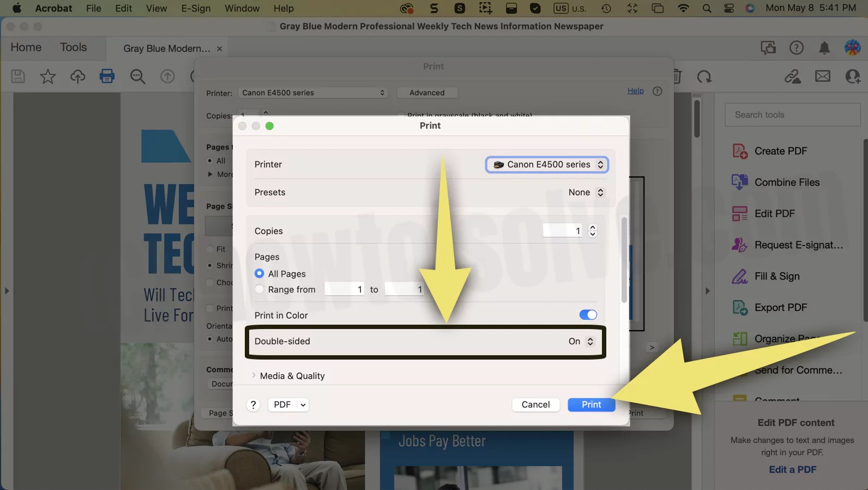
Task: Click the Cancel button
Action: (535, 404)
